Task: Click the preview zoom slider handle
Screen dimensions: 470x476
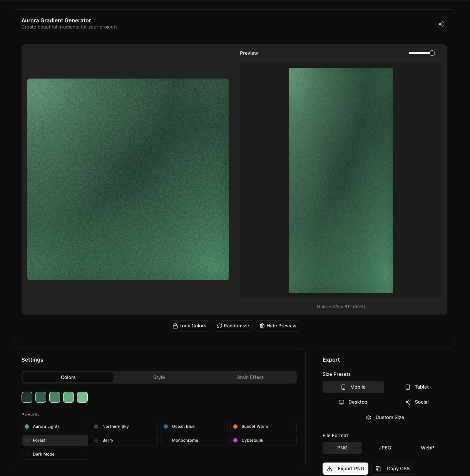Action: point(432,53)
